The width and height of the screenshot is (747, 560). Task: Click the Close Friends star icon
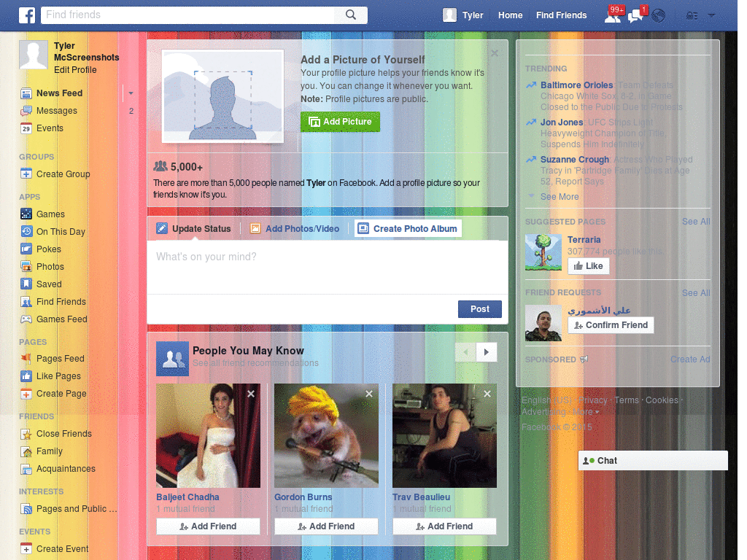point(26,434)
